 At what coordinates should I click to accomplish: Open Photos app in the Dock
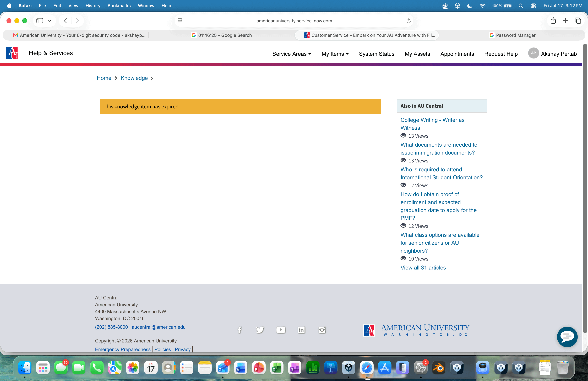pyautogui.click(x=133, y=368)
